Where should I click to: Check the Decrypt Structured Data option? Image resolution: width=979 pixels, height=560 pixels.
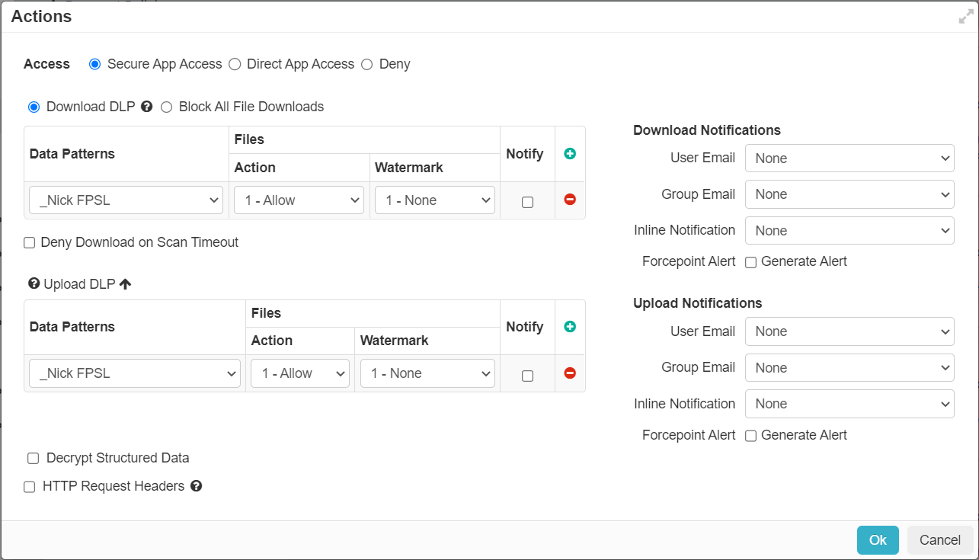(x=32, y=457)
